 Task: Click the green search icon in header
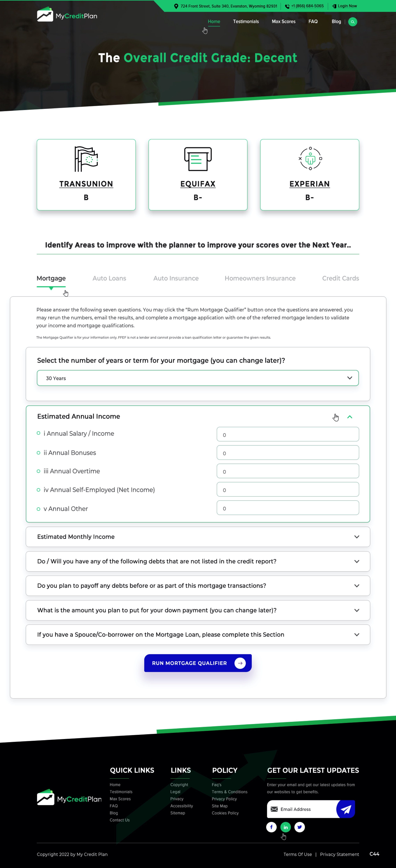tap(352, 22)
